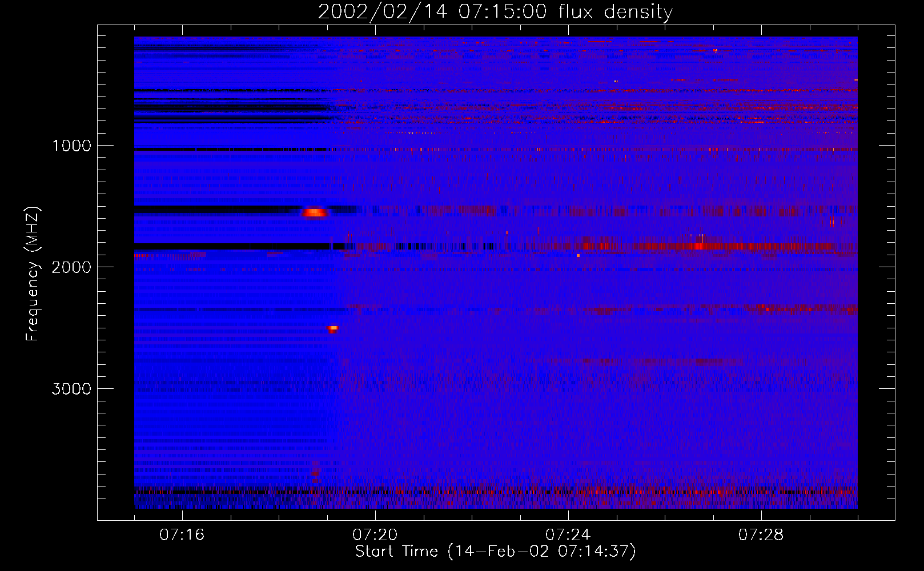
Task: Click the small red burst near 2500 MHz
Action: (x=332, y=328)
